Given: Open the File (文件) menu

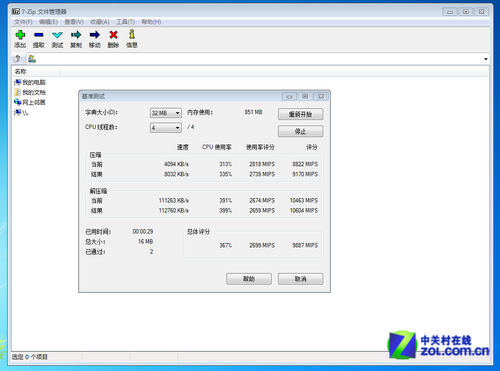Looking at the screenshot, I should pyautogui.click(x=23, y=22).
